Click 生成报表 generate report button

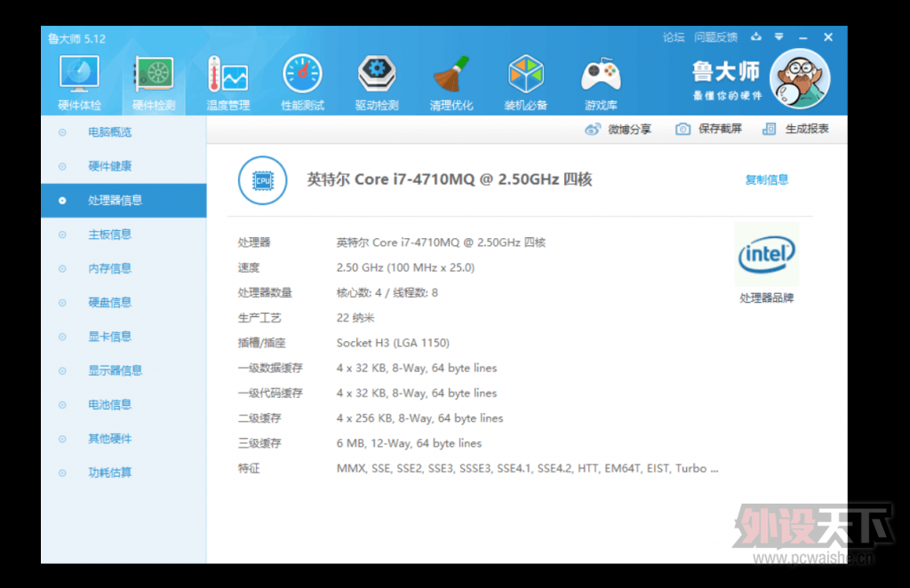point(795,129)
